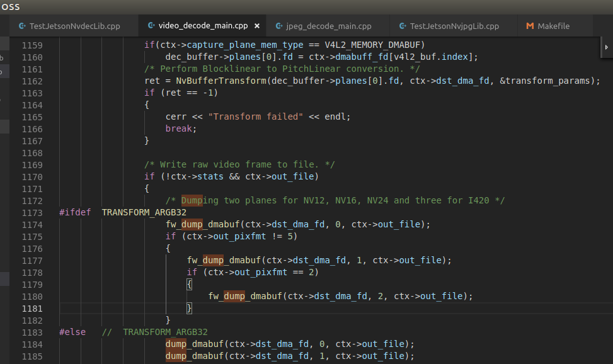Click line number 1185 in gutter
The height and width of the screenshot is (364, 613).
click(x=32, y=356)
